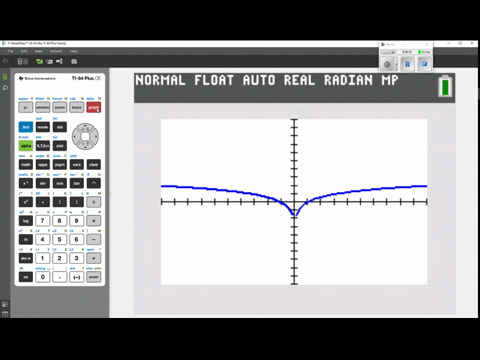Screen dimensions: 480x360
Task: Click the x² square key
Action: 26,202
